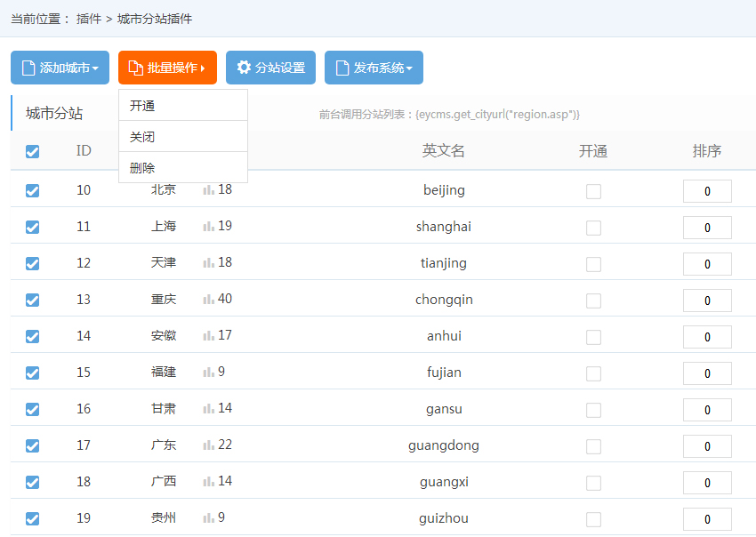Click the document icon on 添加城市
Viewport: 756px width, 537px height.
click(28, 68)
